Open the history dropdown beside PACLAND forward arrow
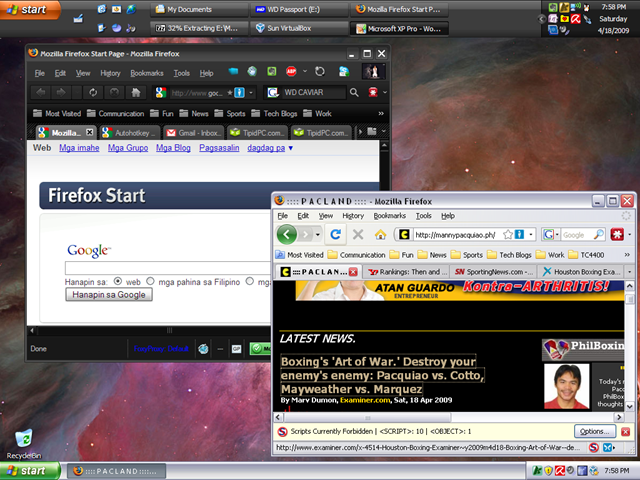The height and width of the screenshot is (480, 640). pos(317,235)
